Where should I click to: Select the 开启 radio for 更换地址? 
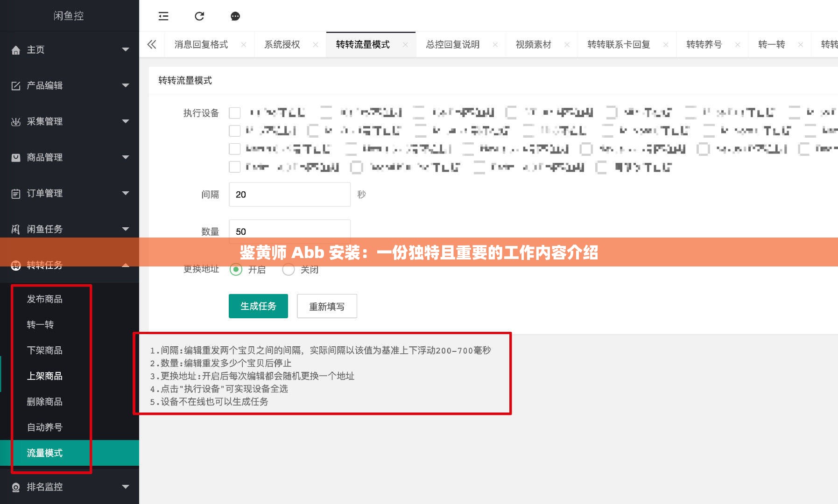pyautogui.click(x=236, y=269)
